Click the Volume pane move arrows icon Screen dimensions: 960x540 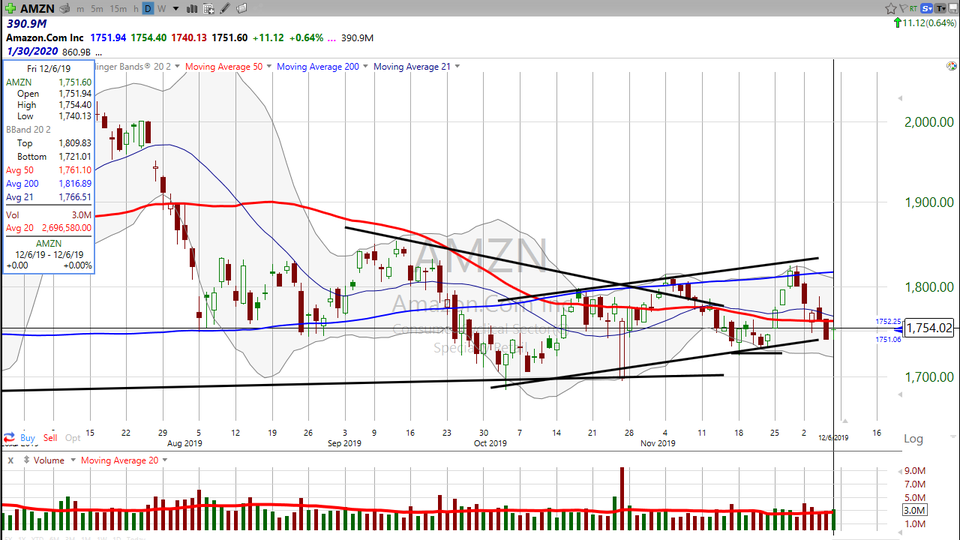[x=26, y=460]
